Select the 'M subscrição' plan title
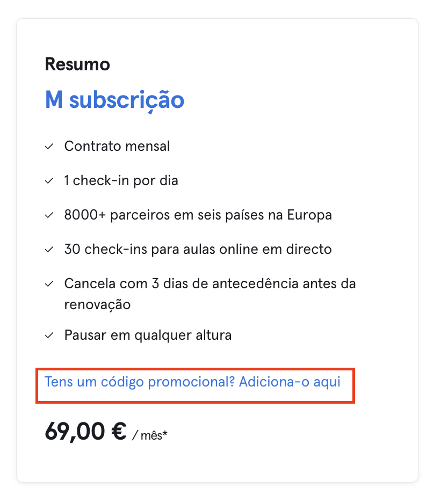Image resolution: width=448 pixels, height=496 pixels. pyautogui.click(x=114, y=100)
